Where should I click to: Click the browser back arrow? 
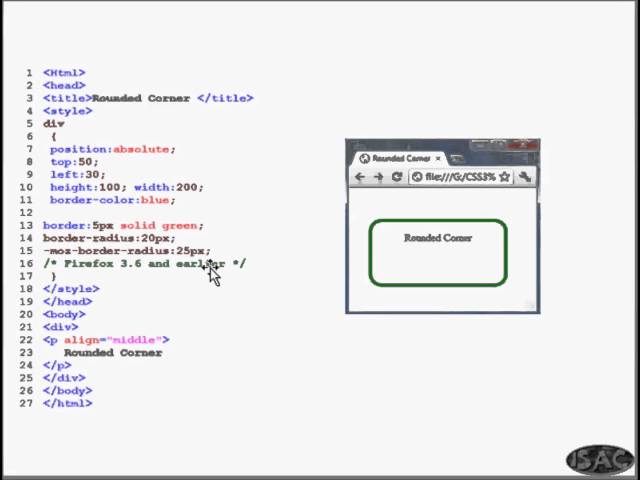tap(360, 177)
